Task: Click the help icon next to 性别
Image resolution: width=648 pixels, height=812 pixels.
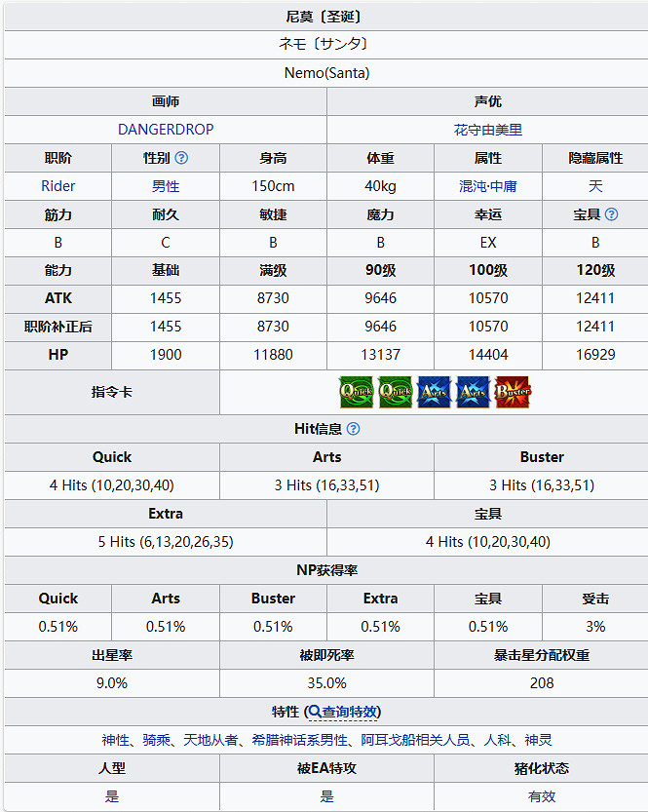Action: point(181,158)
